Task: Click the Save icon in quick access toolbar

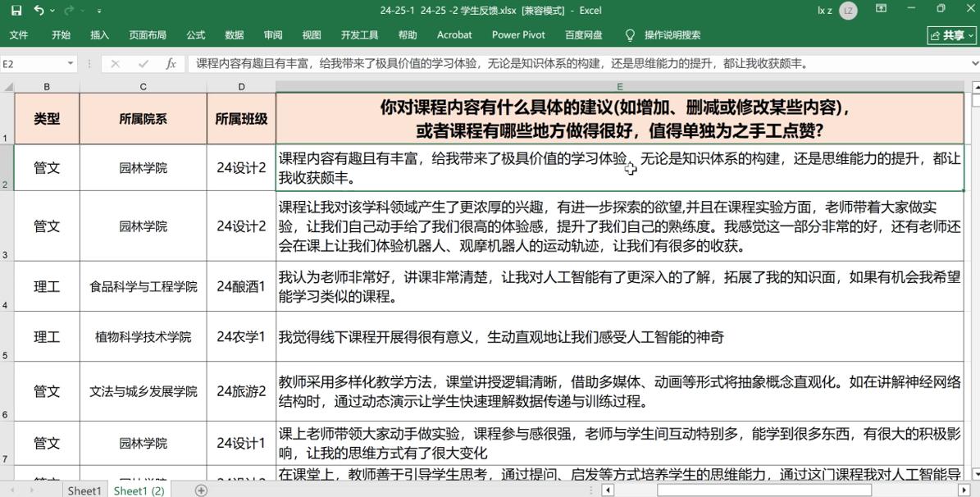Action: [16, 11]
